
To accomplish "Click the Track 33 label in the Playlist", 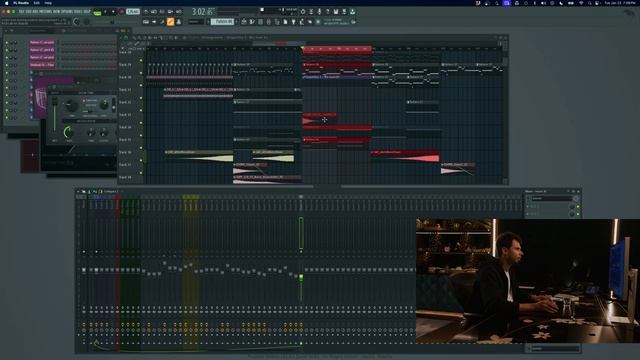I will [125, 115].
